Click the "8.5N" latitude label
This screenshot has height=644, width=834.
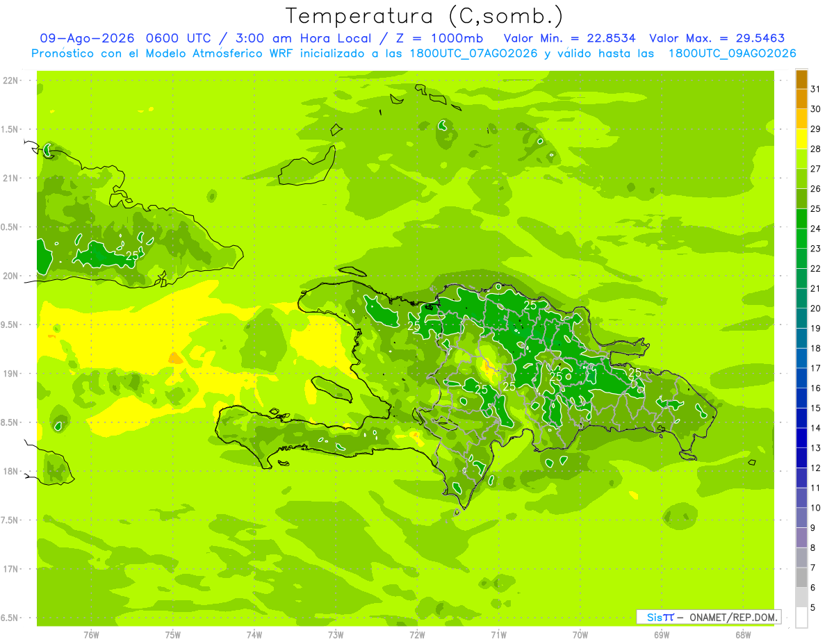[10, 422]
